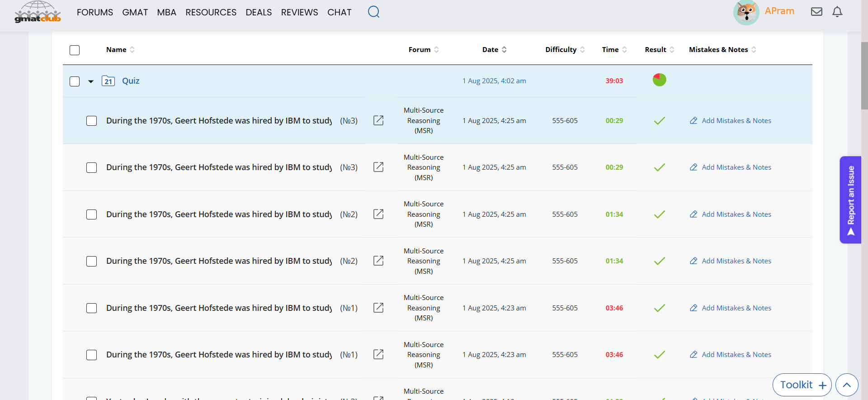Sort table by Difficulty column
The width and height of the screenshot is (868, 400).
coord(564,50)
